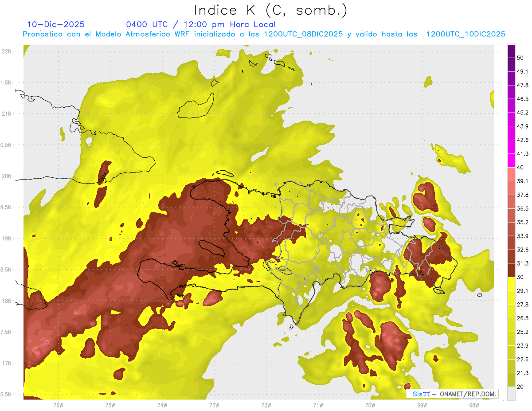Click legend value "29.1"
This screenshot has width=532, height=411.
coord(523,291)
